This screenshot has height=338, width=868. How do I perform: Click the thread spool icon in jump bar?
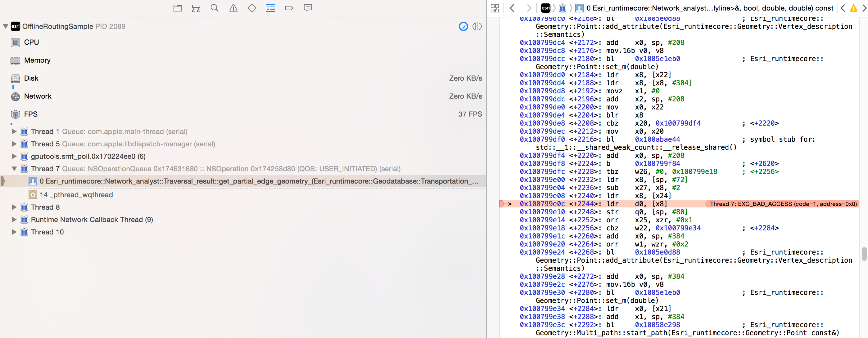[x=563, y=8]
